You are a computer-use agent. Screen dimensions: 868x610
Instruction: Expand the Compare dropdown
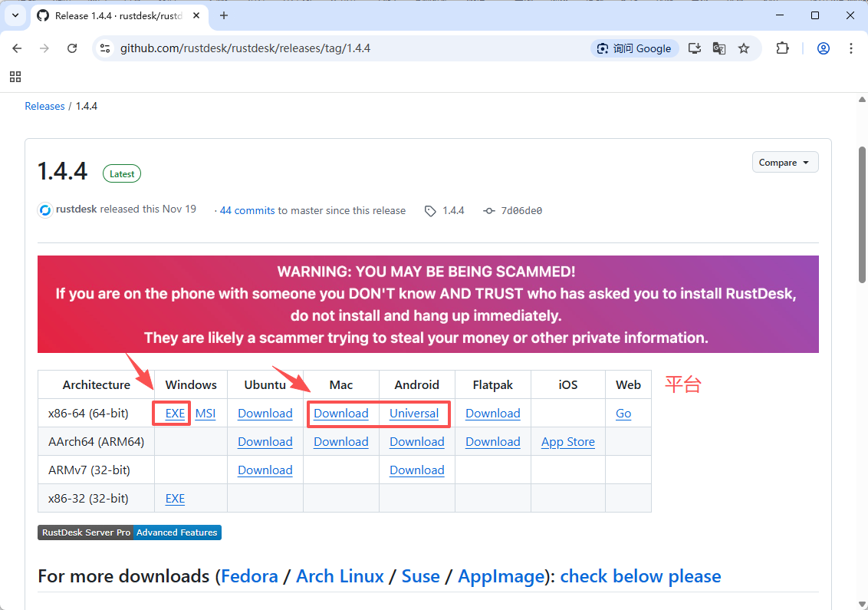coord(784,162)
